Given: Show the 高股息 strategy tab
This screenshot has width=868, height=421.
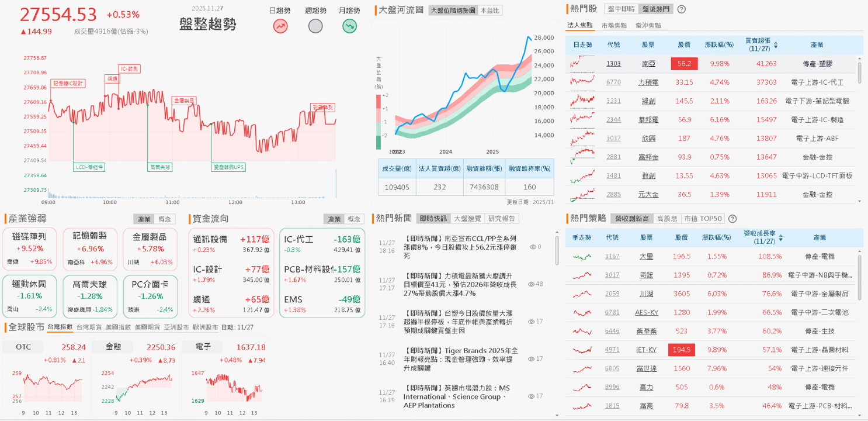Looking at the screenshot, I should coord(667,219).
